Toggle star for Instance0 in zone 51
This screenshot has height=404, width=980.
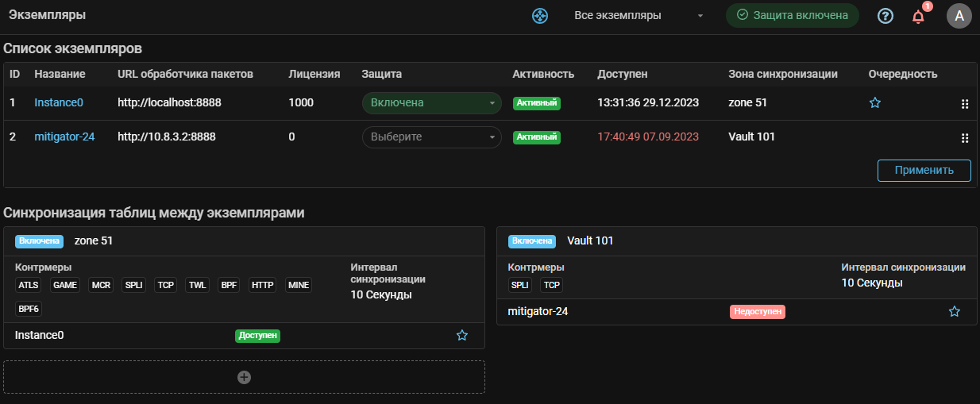(462, 336)
